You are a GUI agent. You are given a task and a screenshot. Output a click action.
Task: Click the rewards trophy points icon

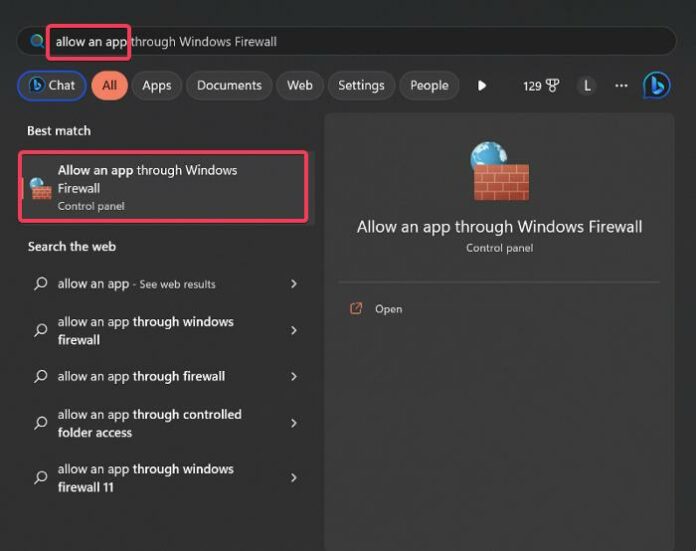click(552, 86)
